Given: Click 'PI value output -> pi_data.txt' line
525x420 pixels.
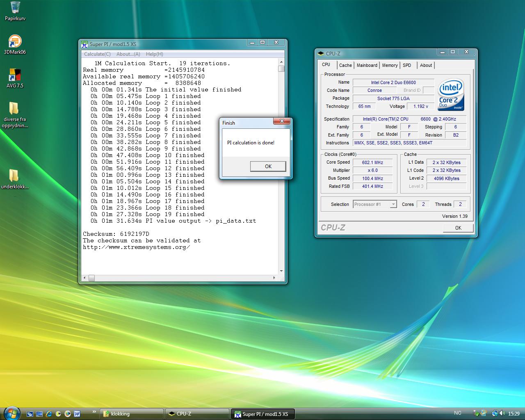Looking at the screenshot, I should 173,221.
